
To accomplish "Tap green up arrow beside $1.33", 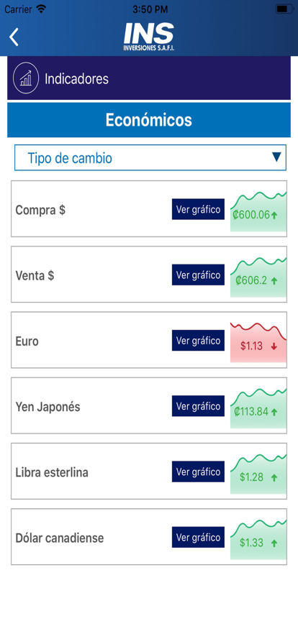I will pyautogui.click(x=274, y=543).
